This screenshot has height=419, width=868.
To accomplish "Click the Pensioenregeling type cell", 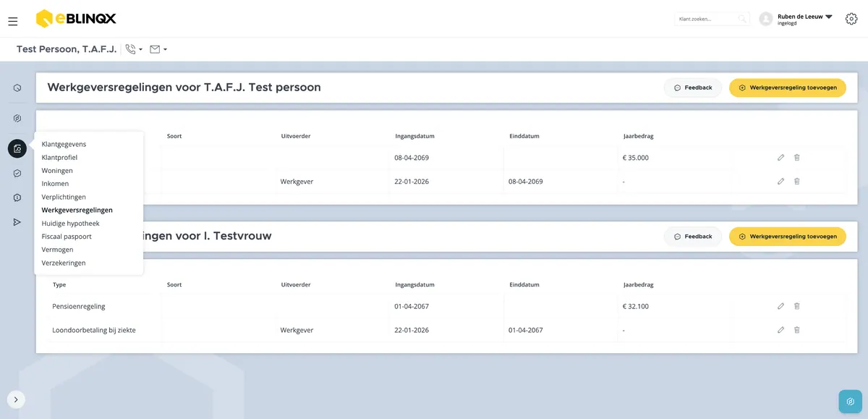I will click(x=104, y=306).
